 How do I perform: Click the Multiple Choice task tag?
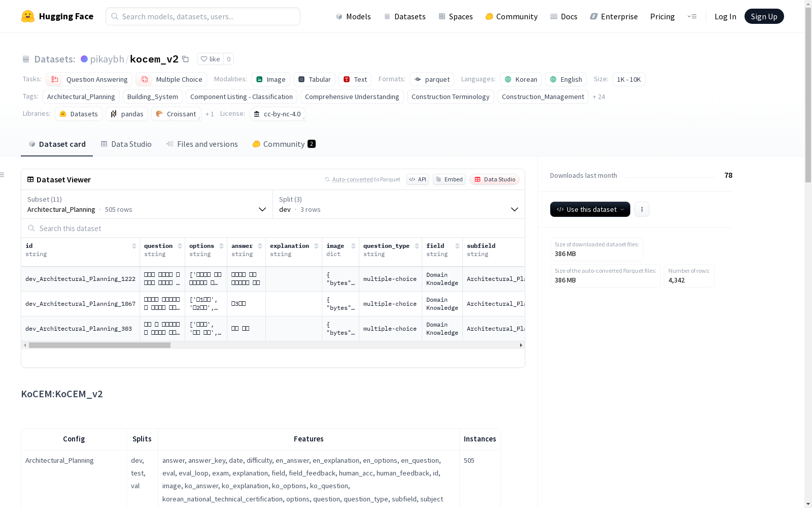(172, 79)
